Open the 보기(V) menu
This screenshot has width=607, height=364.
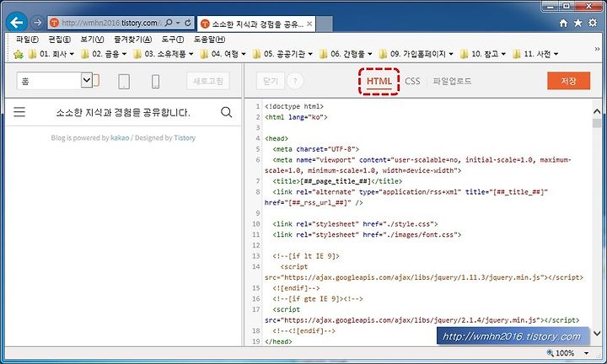(x=92, y=39)
